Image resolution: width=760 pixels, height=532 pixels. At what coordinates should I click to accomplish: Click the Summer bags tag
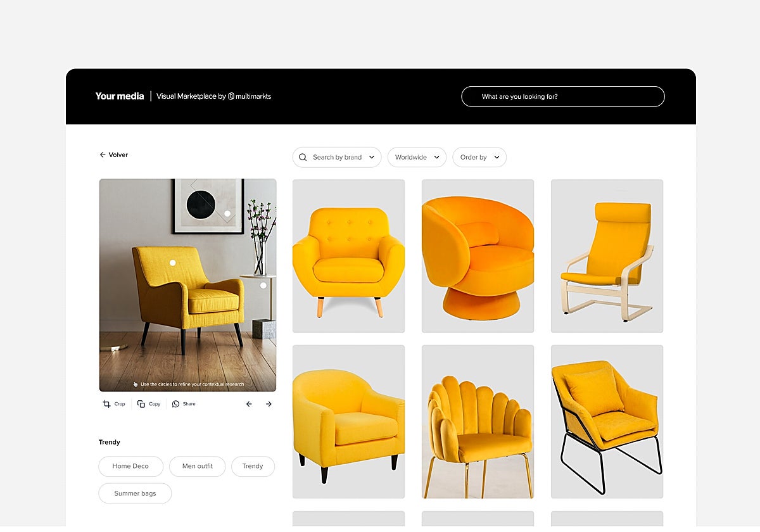coord(135,494)
